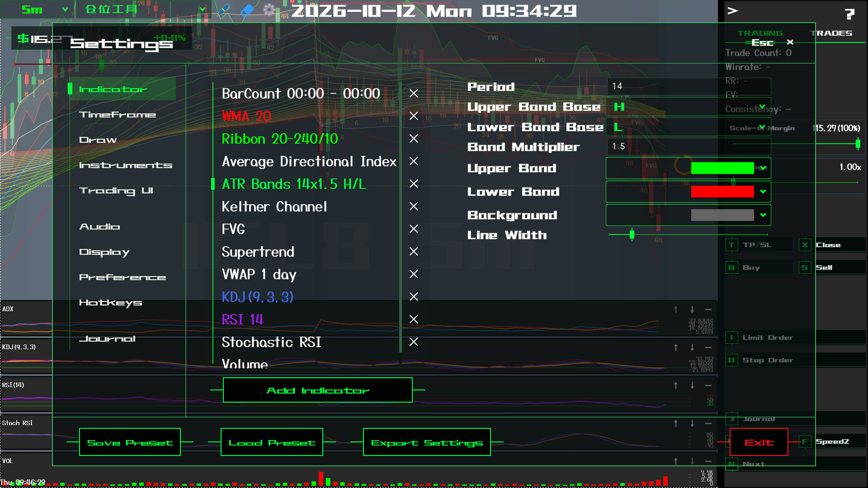
Task: Click the Band Multiplier input field
Action: [x=689, y=146]
